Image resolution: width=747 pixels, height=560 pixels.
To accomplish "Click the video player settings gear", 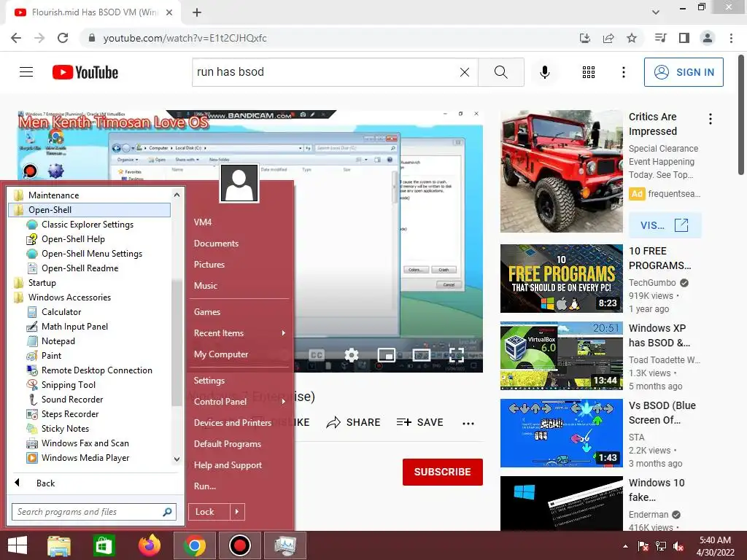I will (352, 355).
